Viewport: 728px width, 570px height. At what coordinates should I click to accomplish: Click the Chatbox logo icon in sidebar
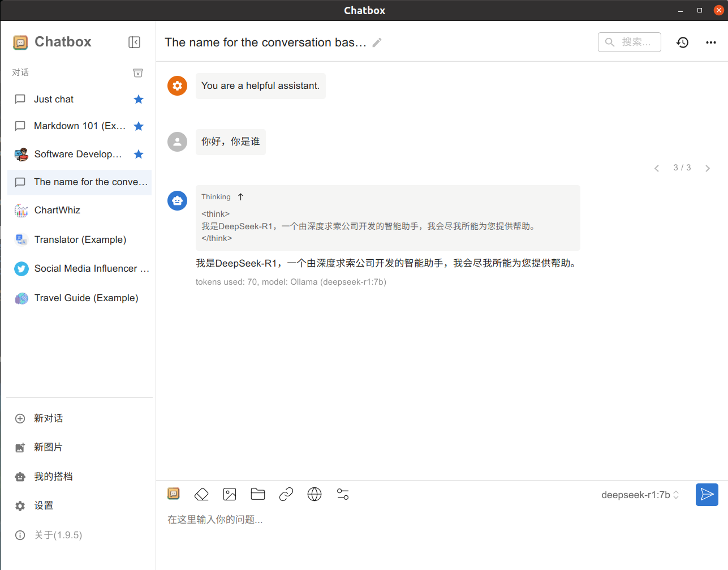[x=20, y=42]
